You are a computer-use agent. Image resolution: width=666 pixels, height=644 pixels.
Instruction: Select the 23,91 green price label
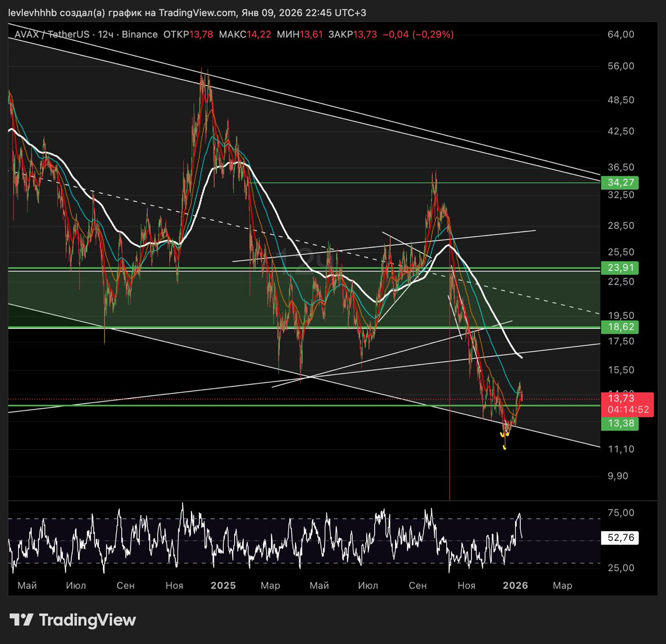point(620,268)
